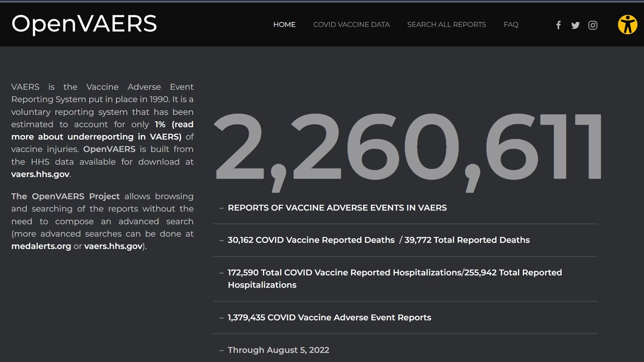The width and height of the screenshot is (644, 362).
Task: Open COVID VACCINE DATA menu
Action: pyautogui.click(x=351, y=25)
